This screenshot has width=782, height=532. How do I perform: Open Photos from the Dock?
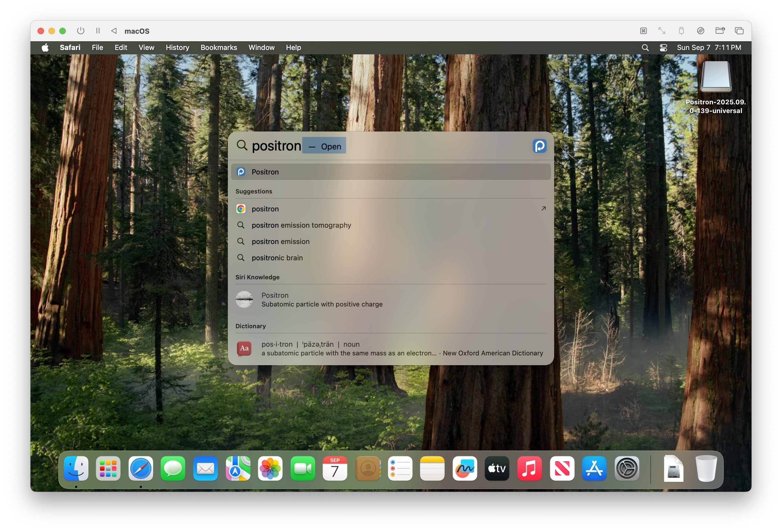pos(270,468)
